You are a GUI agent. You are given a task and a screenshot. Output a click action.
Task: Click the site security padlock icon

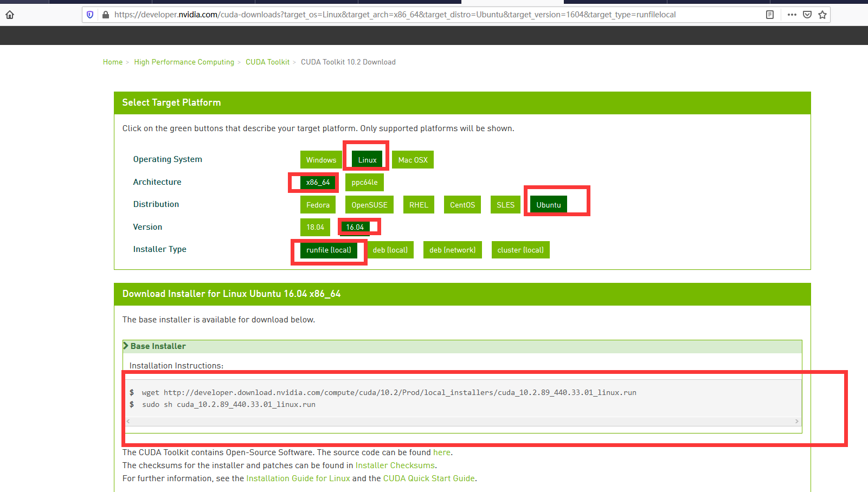[105, 15]
